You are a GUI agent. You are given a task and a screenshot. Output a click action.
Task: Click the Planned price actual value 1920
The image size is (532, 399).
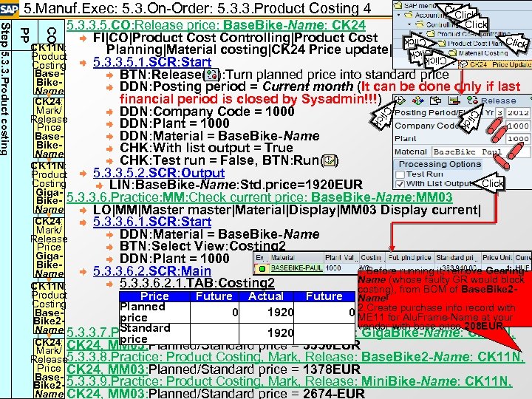(x=280, y=312)
